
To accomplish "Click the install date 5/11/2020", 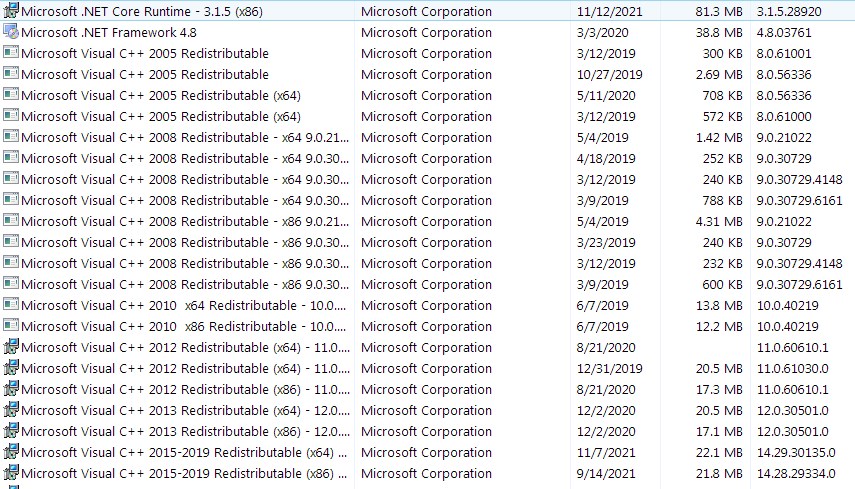I will pos(606,95).
